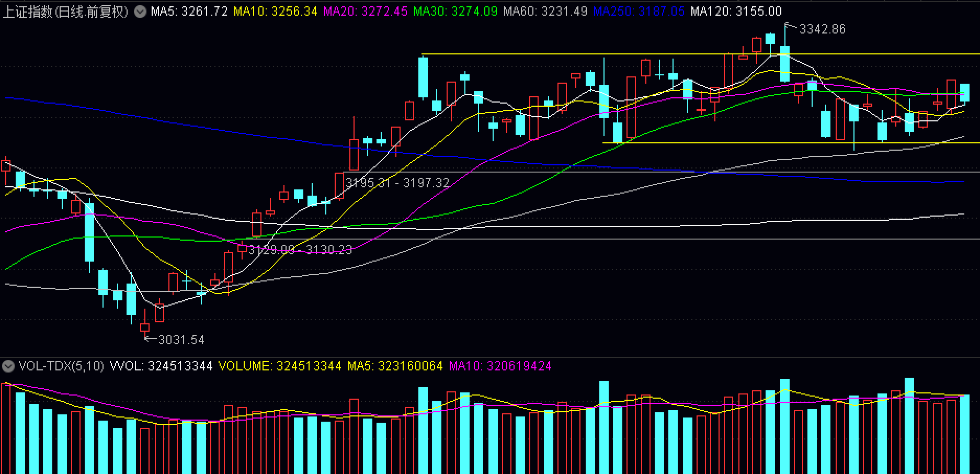Select the blue MA250 legend label

click(639, 12)
